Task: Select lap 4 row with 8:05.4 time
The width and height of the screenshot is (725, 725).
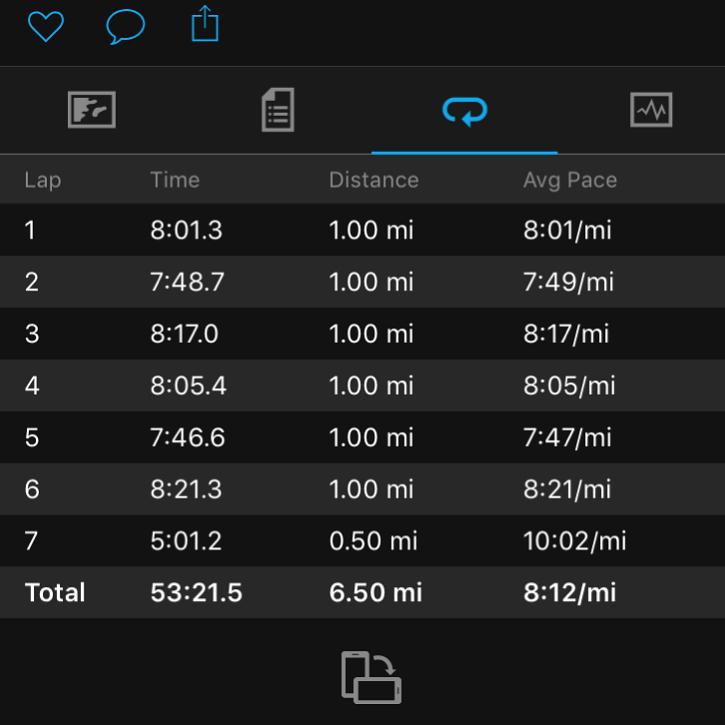Action: point(362,385)
